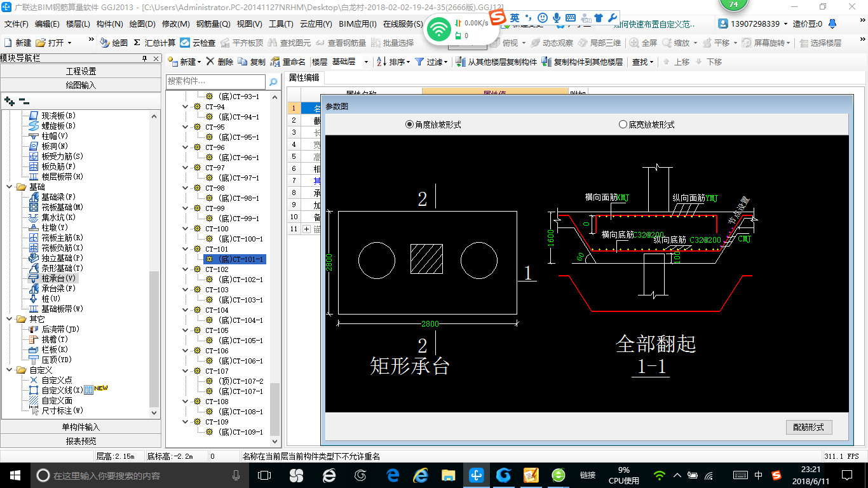
Task: Click the 工程设置 panel button
Action: tap(81, 71)
